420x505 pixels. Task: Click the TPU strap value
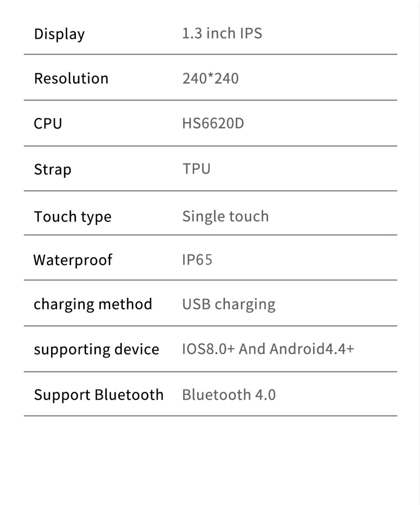pyautogui.click(x=197, y=169)
